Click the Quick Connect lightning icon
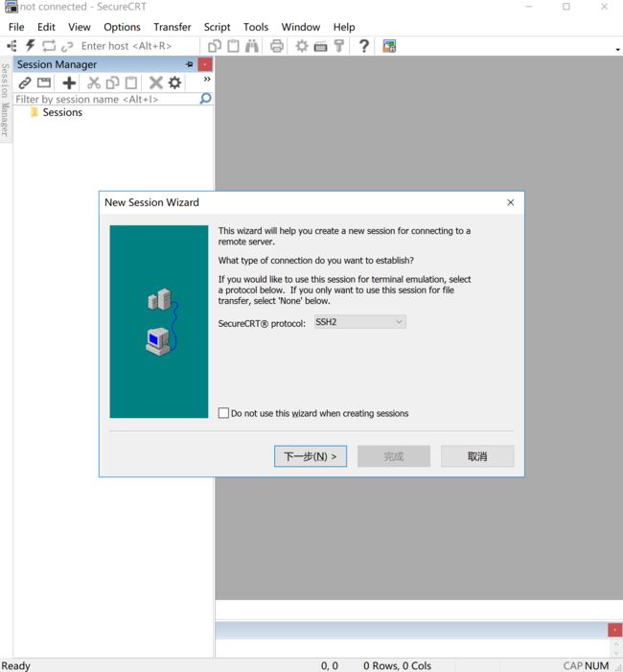Viewport: 623px width, 672px height. coord(30,45)
